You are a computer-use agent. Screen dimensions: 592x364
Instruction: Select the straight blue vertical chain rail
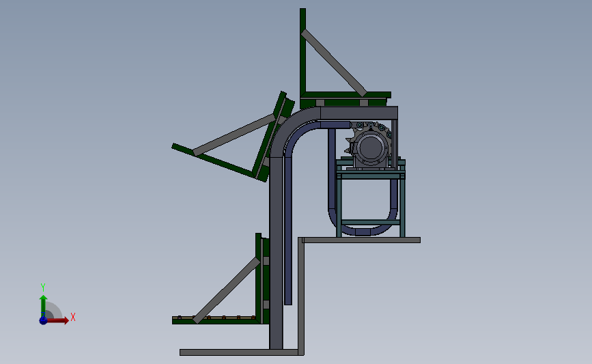coord(287,230)
